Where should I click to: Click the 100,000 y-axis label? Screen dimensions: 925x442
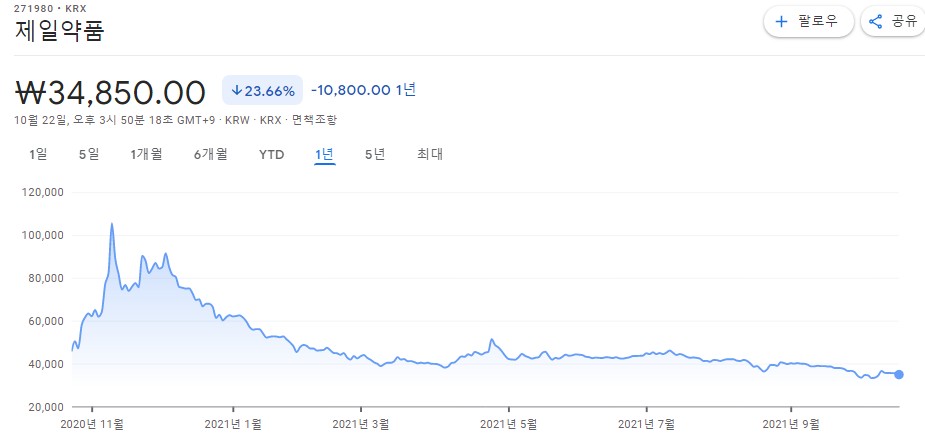[43, 235]
